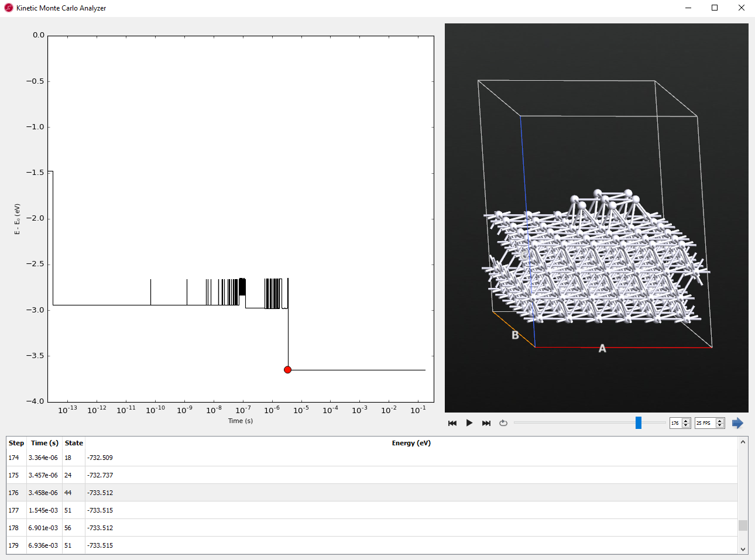The width and height of the screenshot is (755, 560).
Task: Decrease the frame number with down arrow
Action: coord(686,425)
